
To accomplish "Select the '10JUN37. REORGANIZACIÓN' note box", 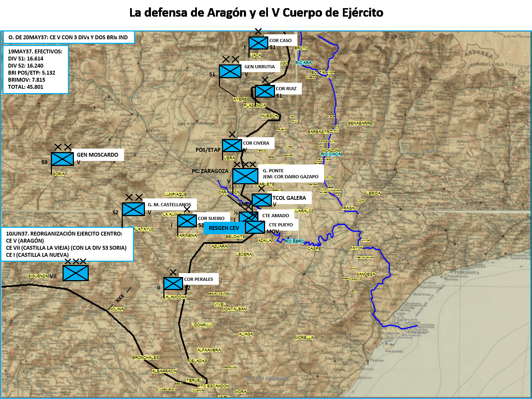I will [x=67, y=244].
